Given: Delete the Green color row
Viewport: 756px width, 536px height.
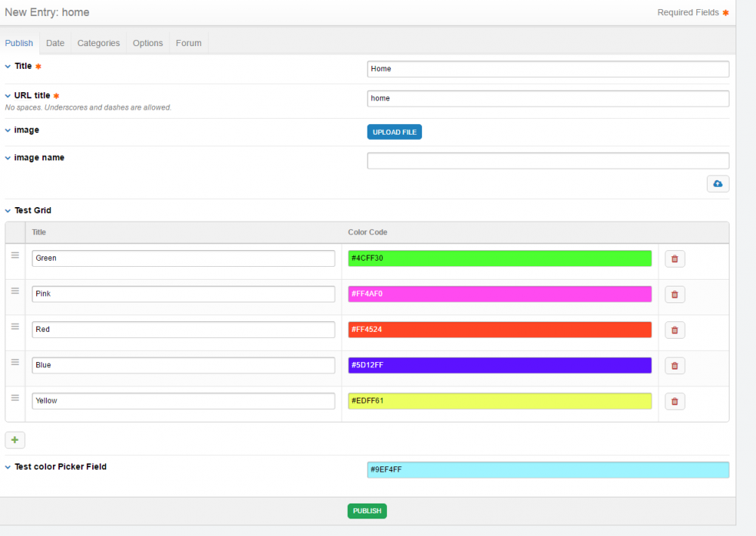Looking at the screenshot, I should (674, 259).
